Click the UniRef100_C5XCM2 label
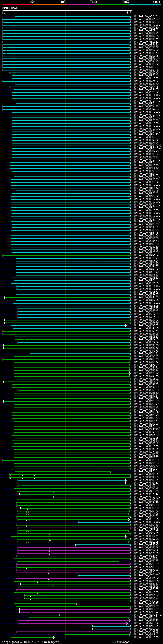The width and height of the screenshot is (163, 644). [146, 47]
